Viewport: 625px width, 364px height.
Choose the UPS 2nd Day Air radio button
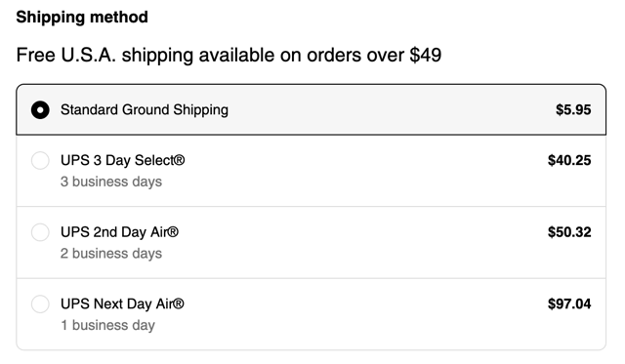point(40,232)
